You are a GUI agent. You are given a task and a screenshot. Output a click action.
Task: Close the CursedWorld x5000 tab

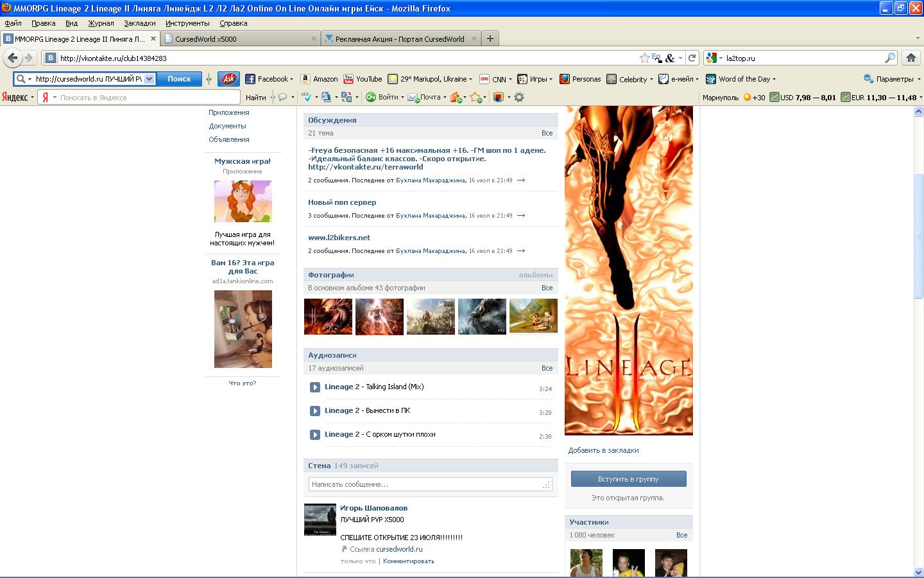click(314, 39)
